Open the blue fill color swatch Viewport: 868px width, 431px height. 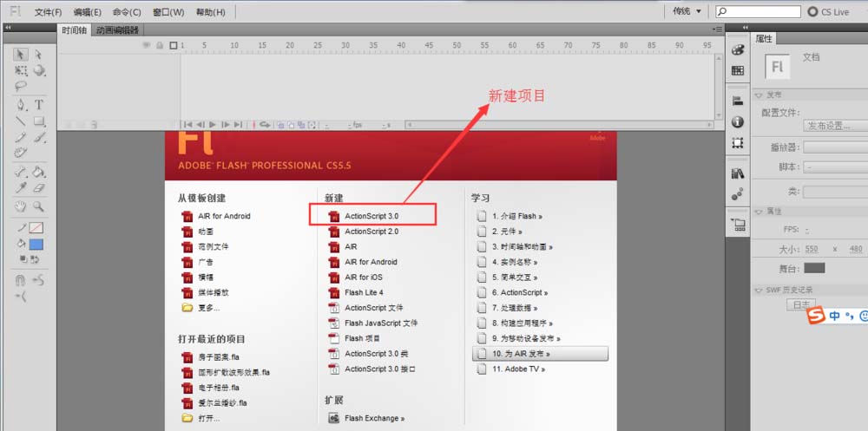(36, 245)
